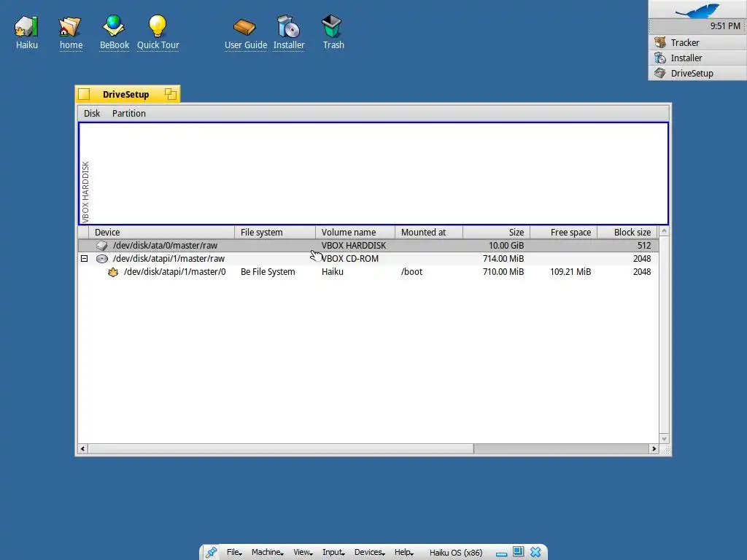
Task: Click the 512 block size cell
Action: [644, 245]
